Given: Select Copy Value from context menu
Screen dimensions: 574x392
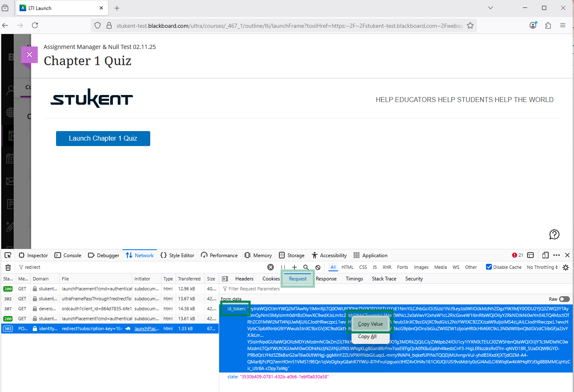Looking at the screenshot, I should (370, 324).
